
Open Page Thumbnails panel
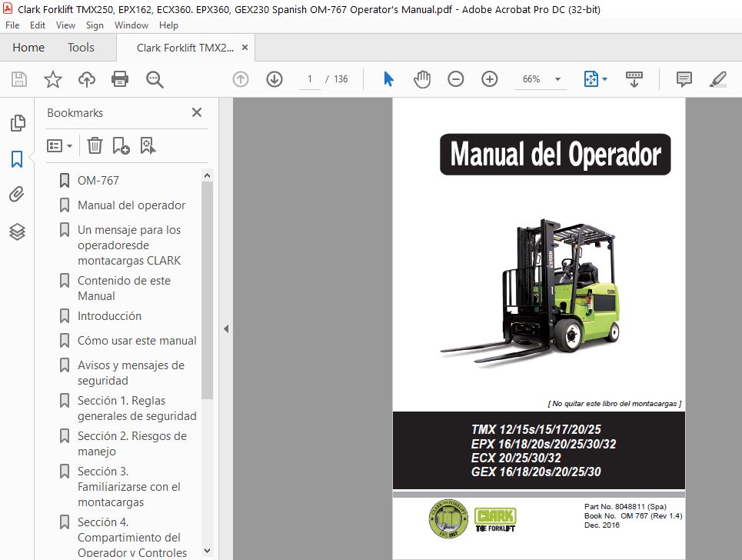18,123
